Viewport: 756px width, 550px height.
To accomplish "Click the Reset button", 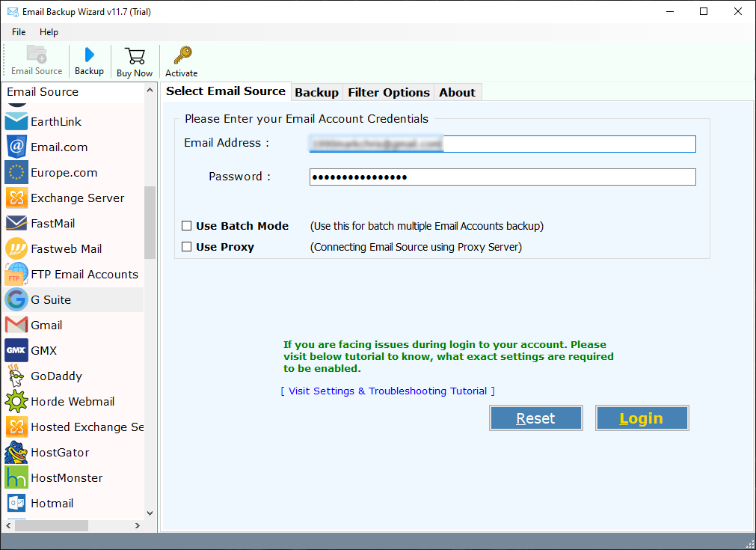I will [x=535, y=418].
